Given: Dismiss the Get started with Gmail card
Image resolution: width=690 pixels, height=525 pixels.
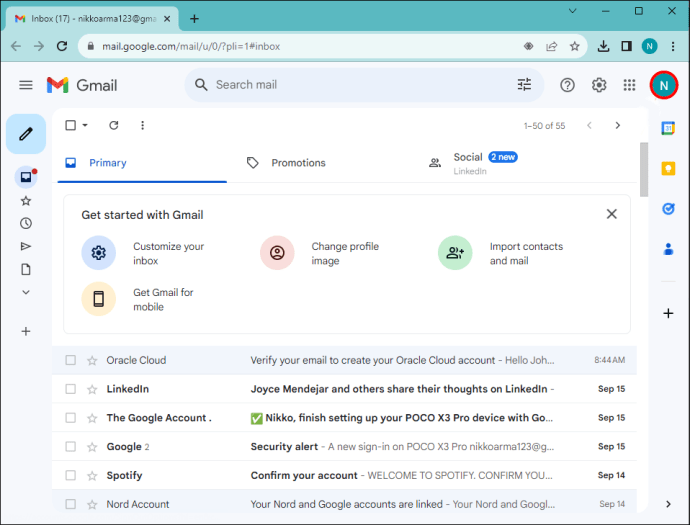Looking at the screenshot, I should 611,214.
